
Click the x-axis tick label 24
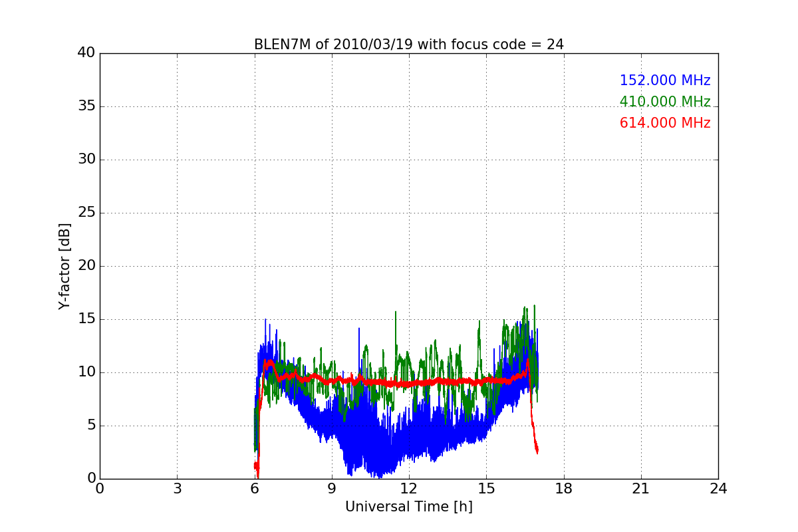[718, 489]
